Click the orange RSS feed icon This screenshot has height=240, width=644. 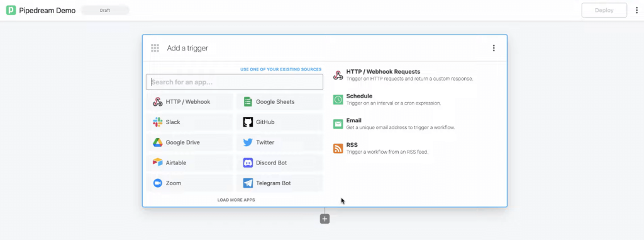pos(338,149)
